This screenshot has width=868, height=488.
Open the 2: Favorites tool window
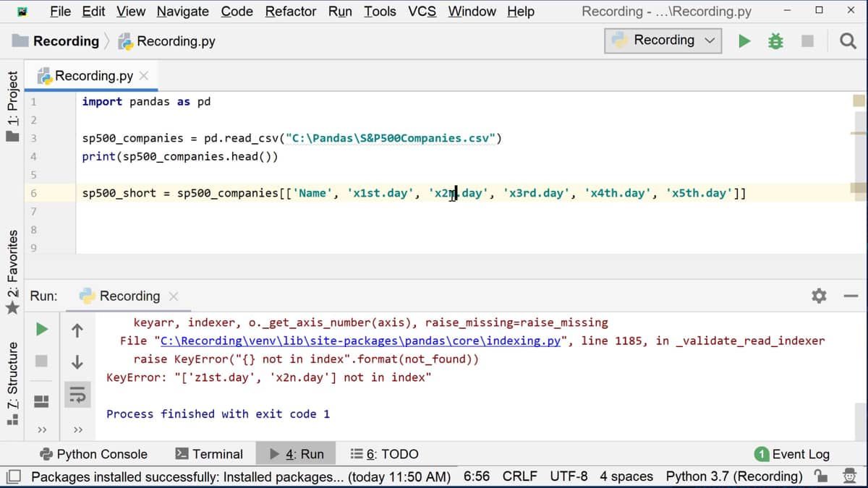pos(12,273)
